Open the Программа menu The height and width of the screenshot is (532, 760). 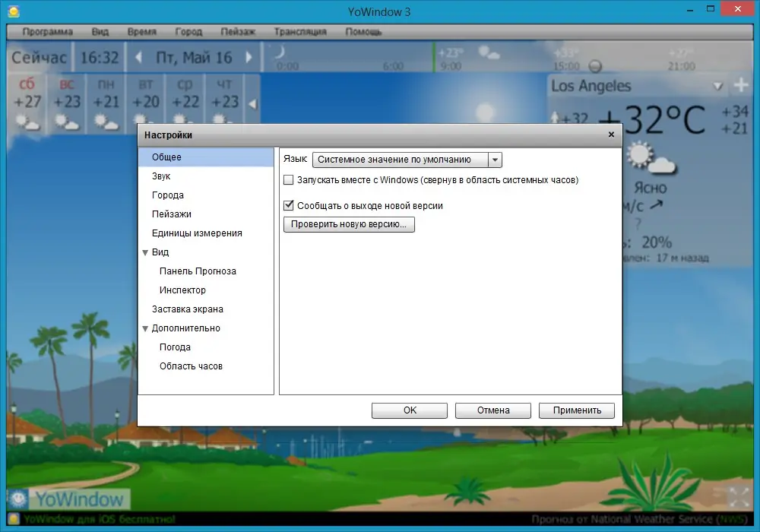pyautogui.click(x=47, y=31)
